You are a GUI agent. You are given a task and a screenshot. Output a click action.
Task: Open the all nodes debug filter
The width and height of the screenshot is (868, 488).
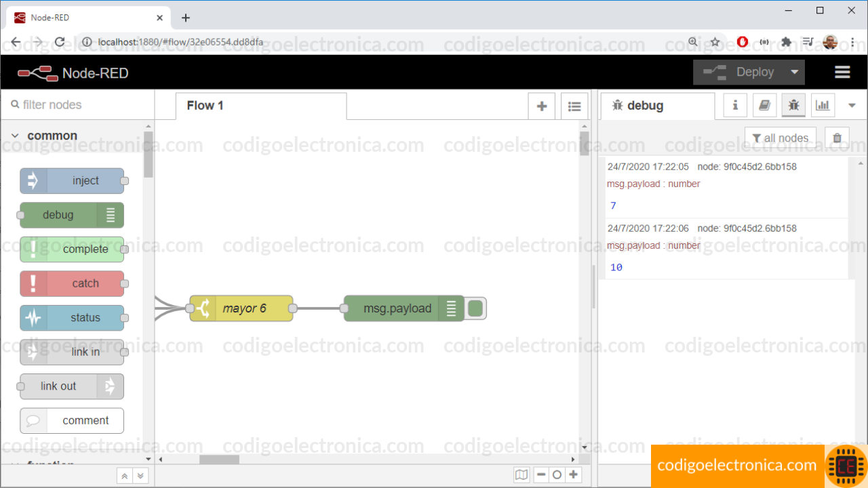pos(781,138)
